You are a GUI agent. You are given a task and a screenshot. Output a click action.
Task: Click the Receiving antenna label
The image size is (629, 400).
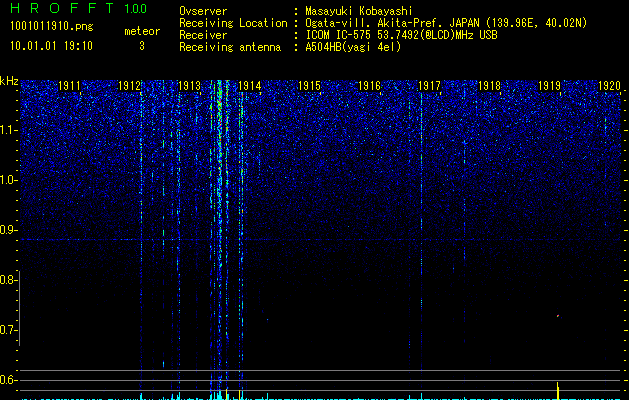tap(230, 47)
